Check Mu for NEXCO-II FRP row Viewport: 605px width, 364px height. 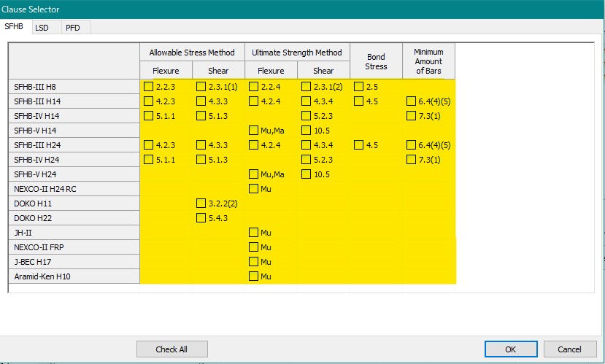click(x=253, y=247)
